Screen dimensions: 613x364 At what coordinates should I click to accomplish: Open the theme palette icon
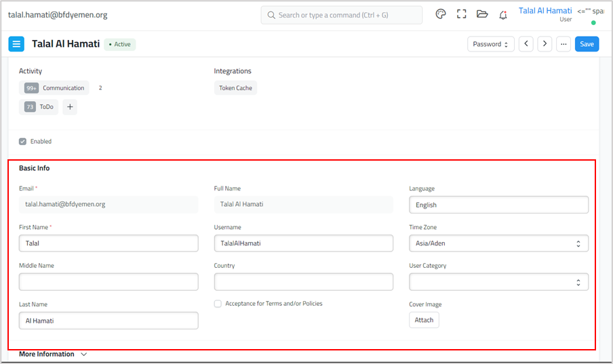[x=441, y=14]
